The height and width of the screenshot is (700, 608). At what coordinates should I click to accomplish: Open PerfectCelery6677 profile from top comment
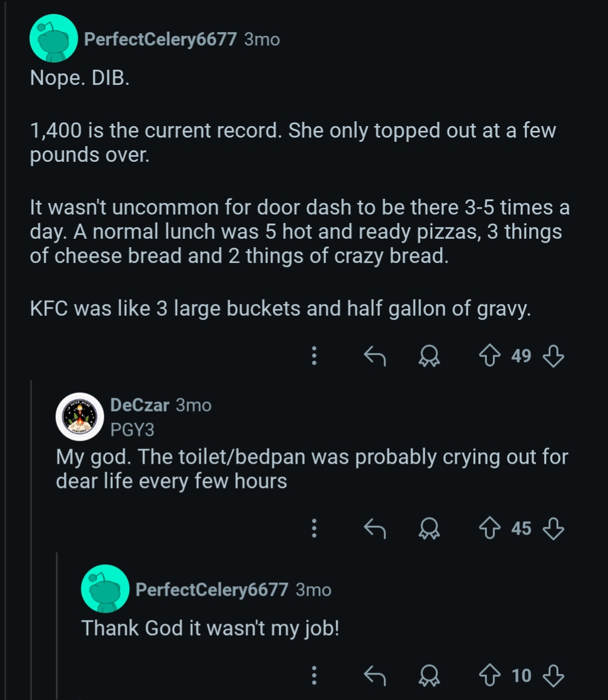[x=160, y=39]
